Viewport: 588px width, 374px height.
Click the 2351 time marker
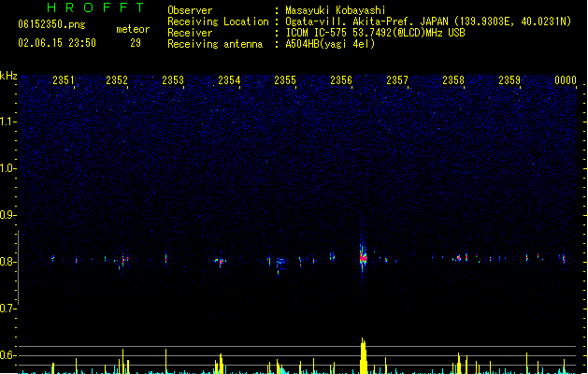(x=64, y=80)
